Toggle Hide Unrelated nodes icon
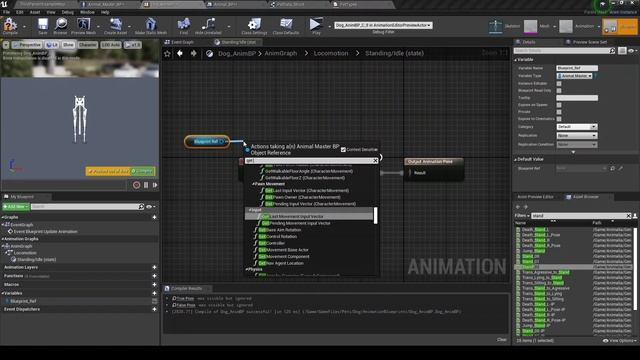The width and height of the screenshot is (640, 360). (208, 26)
